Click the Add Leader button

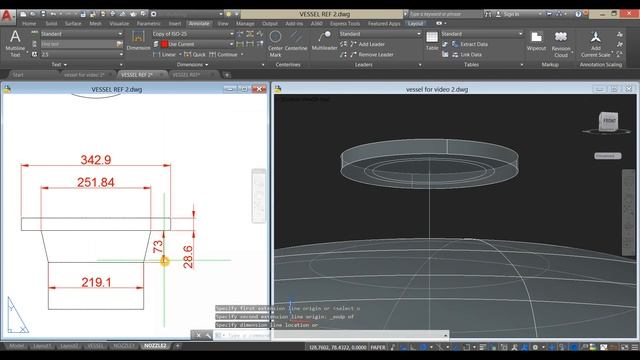pyautogui.click(x=367, y=44)
